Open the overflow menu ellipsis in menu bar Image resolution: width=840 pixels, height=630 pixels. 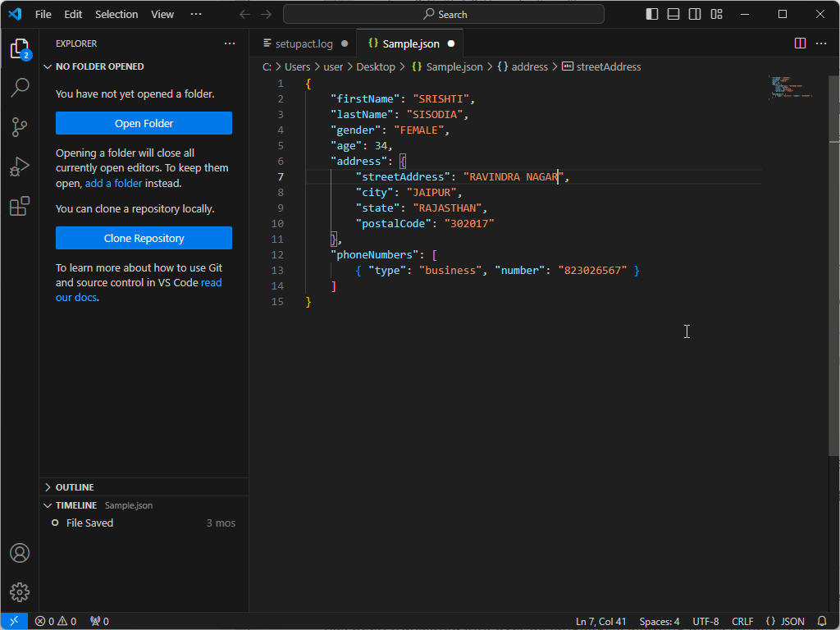pyautogui.click(x=196, y=15)
